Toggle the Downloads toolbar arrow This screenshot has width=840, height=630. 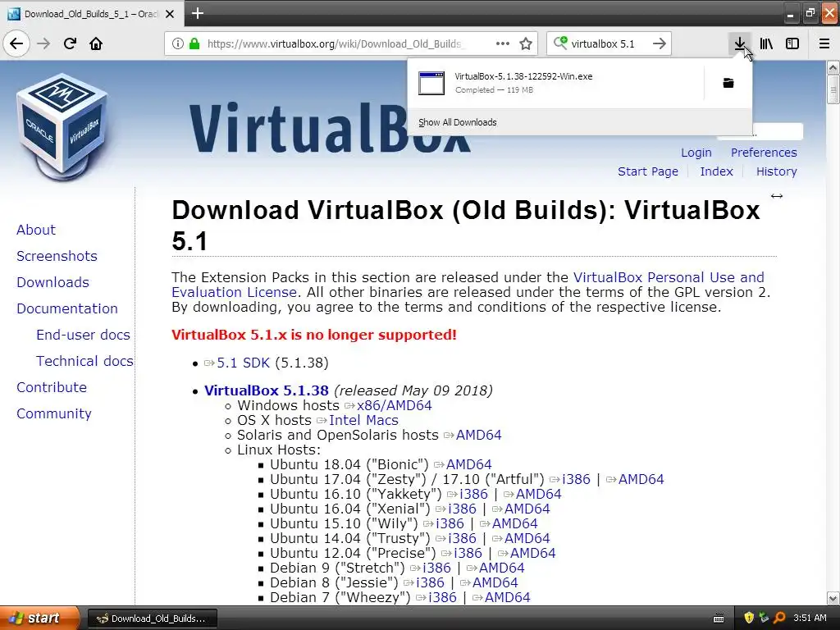click(740, 43)
